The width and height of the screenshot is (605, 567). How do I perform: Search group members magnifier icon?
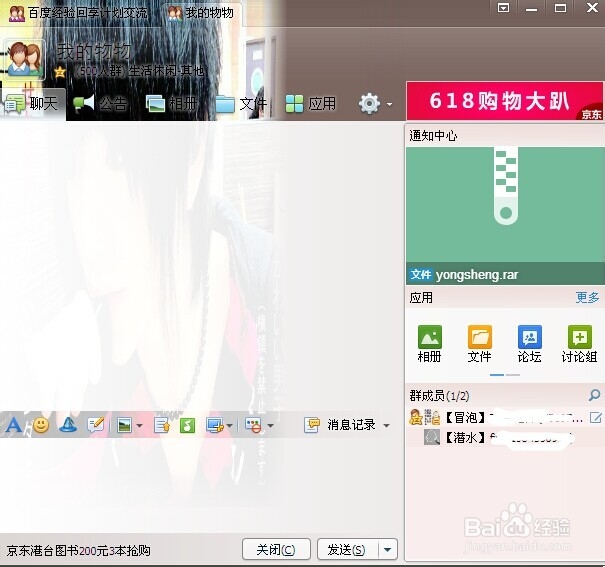[x=594, y=395]
